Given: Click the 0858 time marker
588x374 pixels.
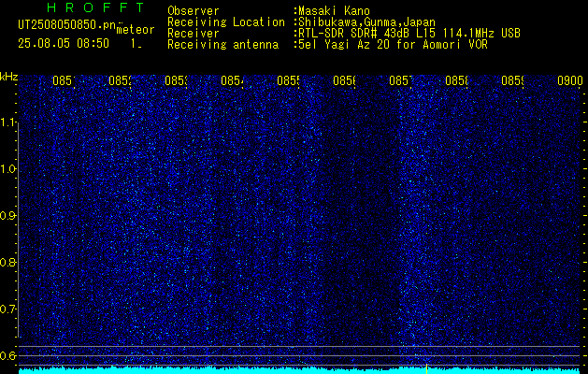Looking at the screenshot, I should 457,80.
